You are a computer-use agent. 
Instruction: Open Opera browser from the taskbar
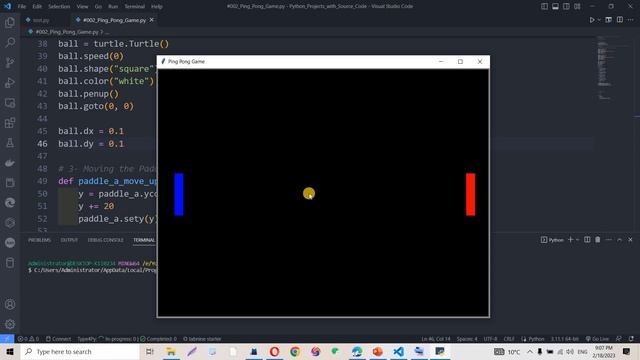(274, 351)
